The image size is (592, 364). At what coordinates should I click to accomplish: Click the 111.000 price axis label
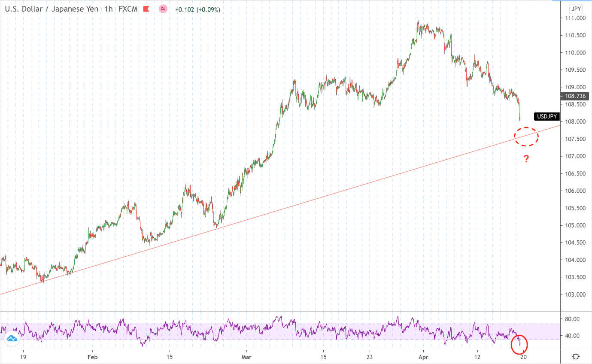[x=574, y=18]
